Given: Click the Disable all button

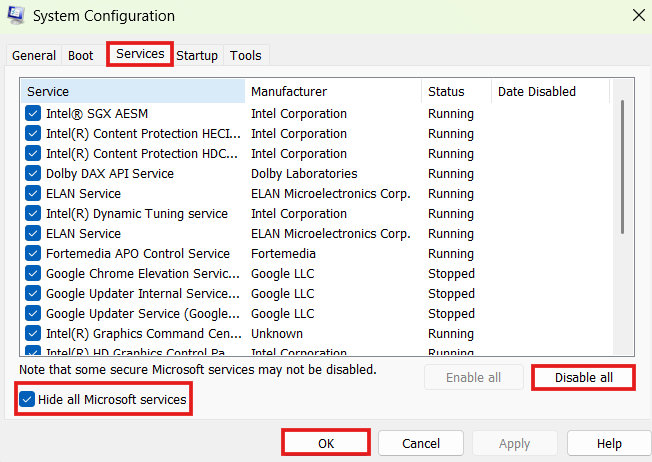Looking at the screenshot, I should pos(583,378).
